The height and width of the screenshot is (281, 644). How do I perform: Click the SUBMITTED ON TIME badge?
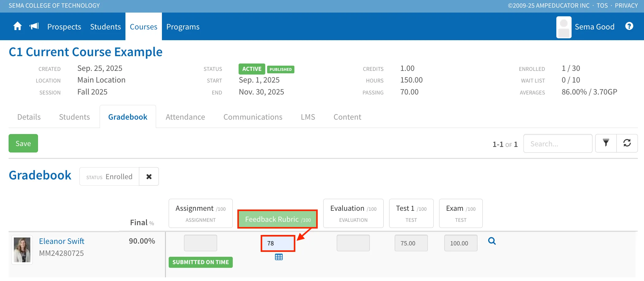pos(201,262)
